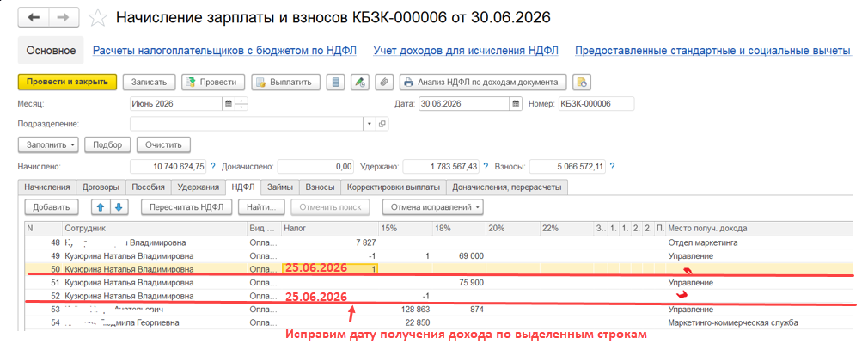The image size is (868, 356).
Task: Go back with the left arrow button
Action: coord(34,18)
